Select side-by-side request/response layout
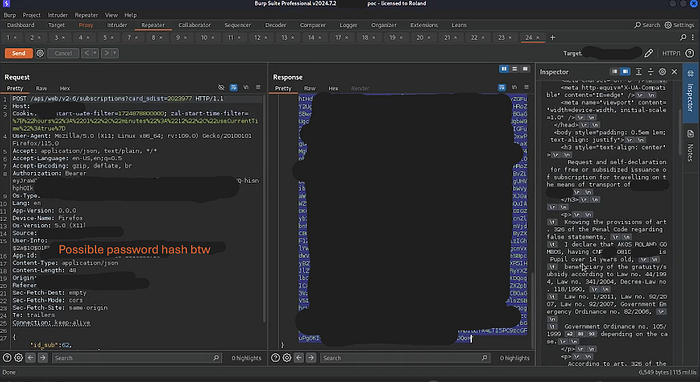Screen dimensions: 700x382 [x=504, y=69]
